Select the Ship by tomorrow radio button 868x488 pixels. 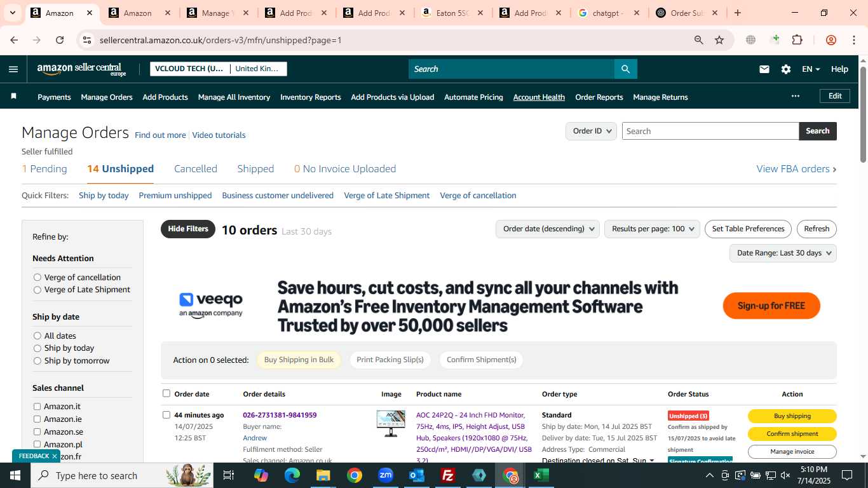pyautogui.click(x=37, y=361)
